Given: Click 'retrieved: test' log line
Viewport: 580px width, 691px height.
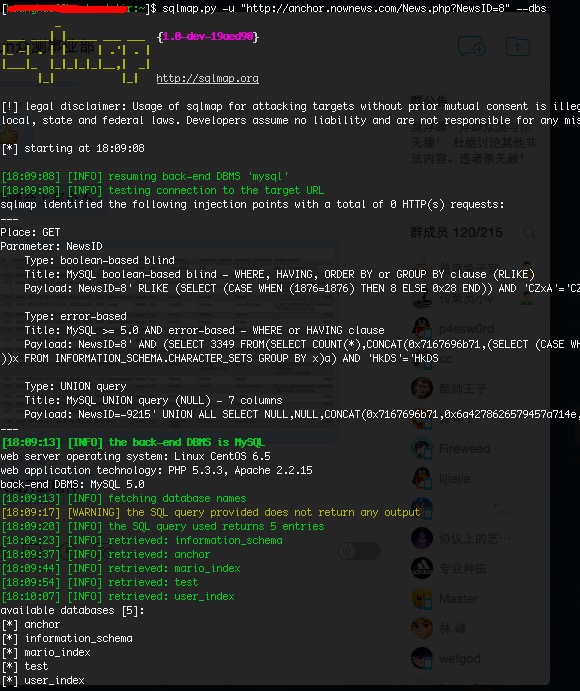Looking at the screenshot, I should 100,583.
